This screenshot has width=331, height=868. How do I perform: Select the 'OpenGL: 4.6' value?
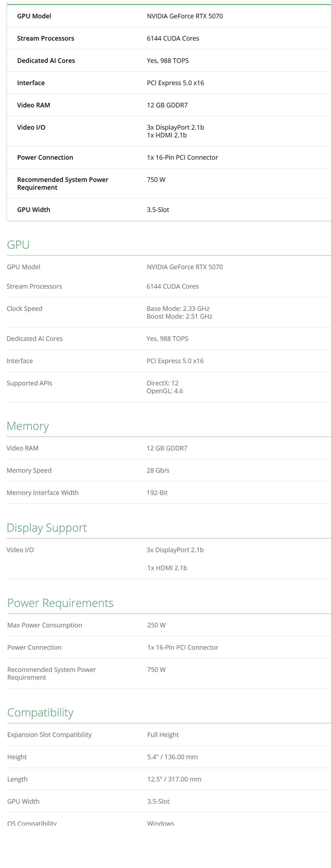165,391
